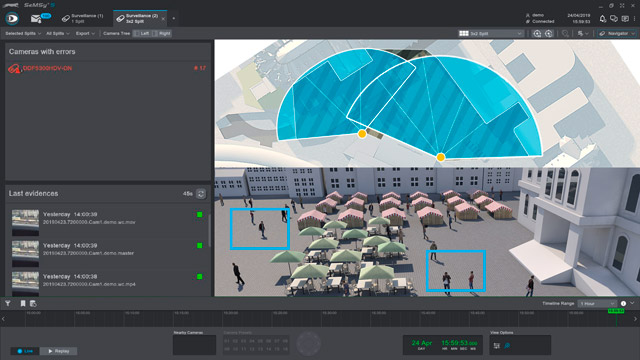Refresh the Last evidences list
640x360 pixels.
click(201, 194)
